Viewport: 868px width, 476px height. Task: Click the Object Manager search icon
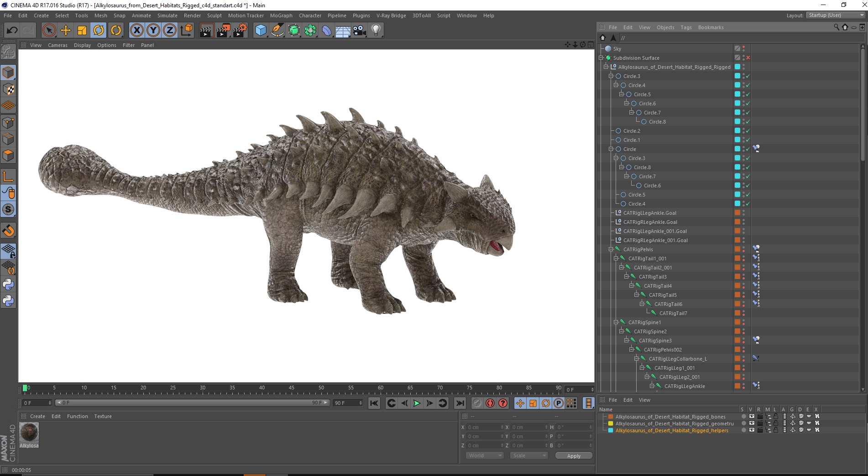(x=836, y=27)
